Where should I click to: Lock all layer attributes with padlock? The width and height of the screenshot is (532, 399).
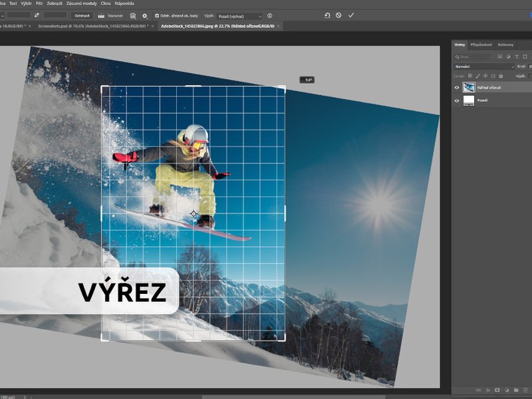point(501,76)
